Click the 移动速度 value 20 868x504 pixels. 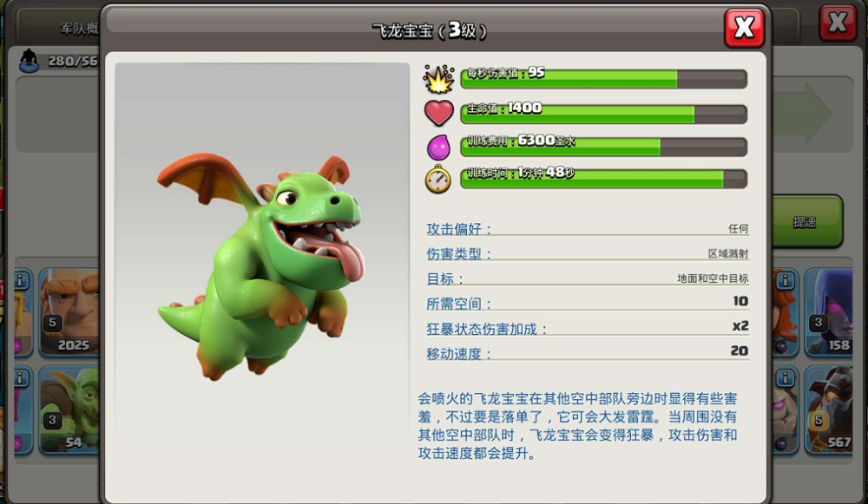click(x=740, y=350)
